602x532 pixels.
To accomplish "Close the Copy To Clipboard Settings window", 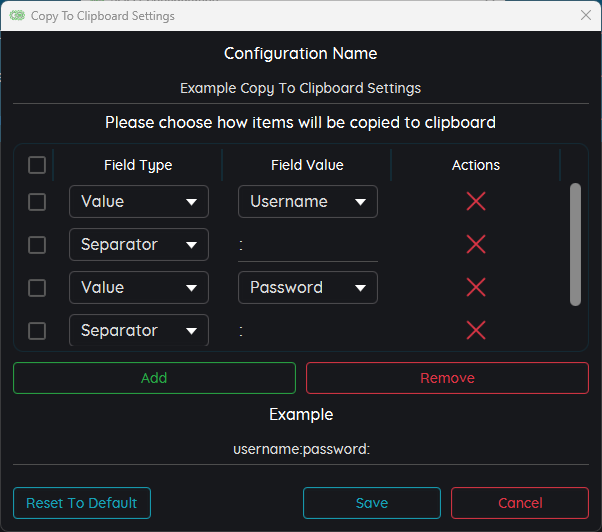I will pyautogui.click(x=586, y=16).
